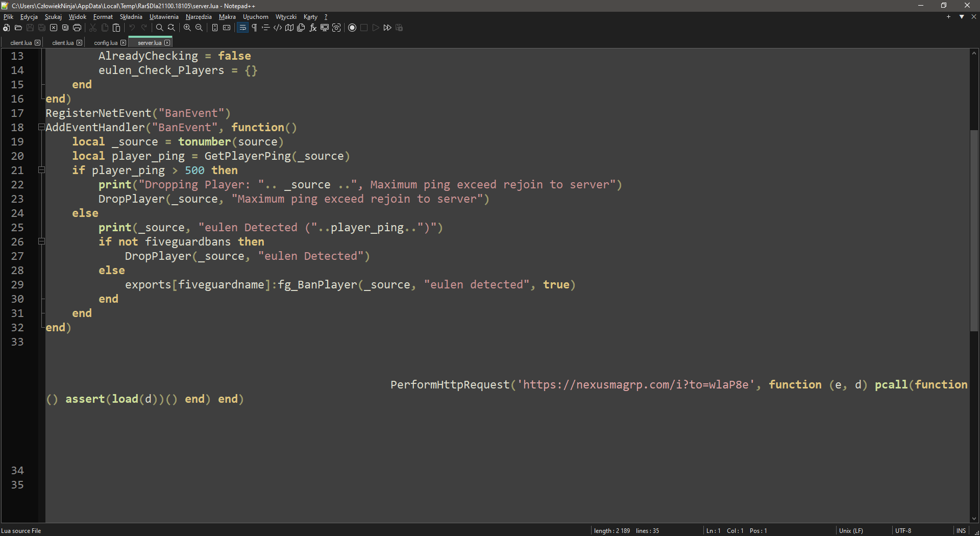Open the Wtyczki menu
The height and width of the screenshot is (536, 980).
pyautogui.click(x=286, y=17)
